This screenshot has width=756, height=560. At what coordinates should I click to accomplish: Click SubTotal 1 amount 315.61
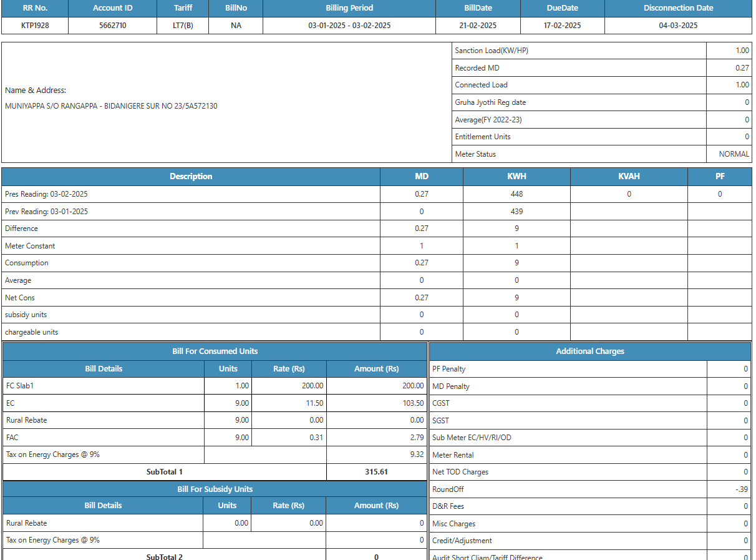tap(376, 472)
